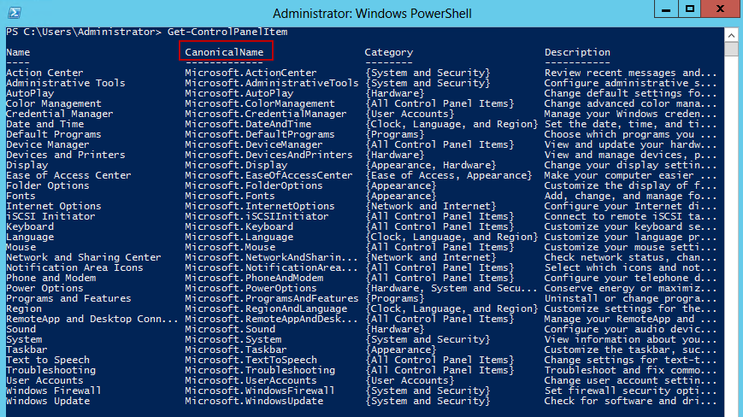Click 'Microsoft.UserAccounts' canonical name

click(251, 381)
